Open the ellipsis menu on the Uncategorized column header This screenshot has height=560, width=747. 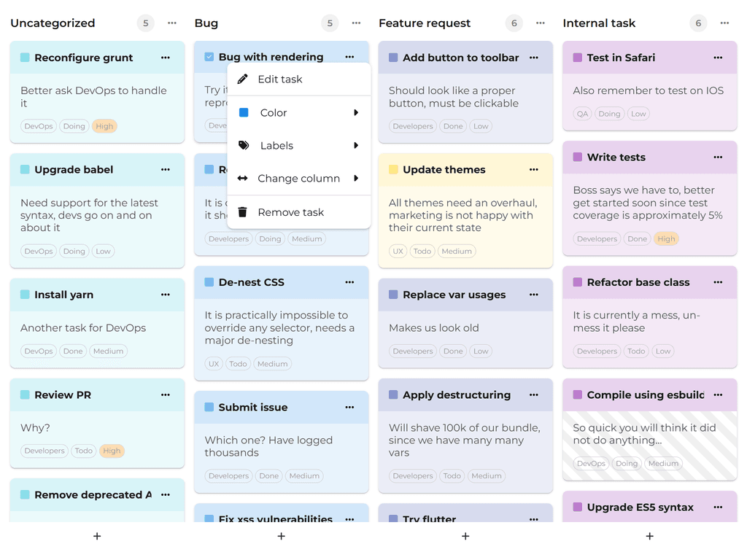tap(171, 23)
